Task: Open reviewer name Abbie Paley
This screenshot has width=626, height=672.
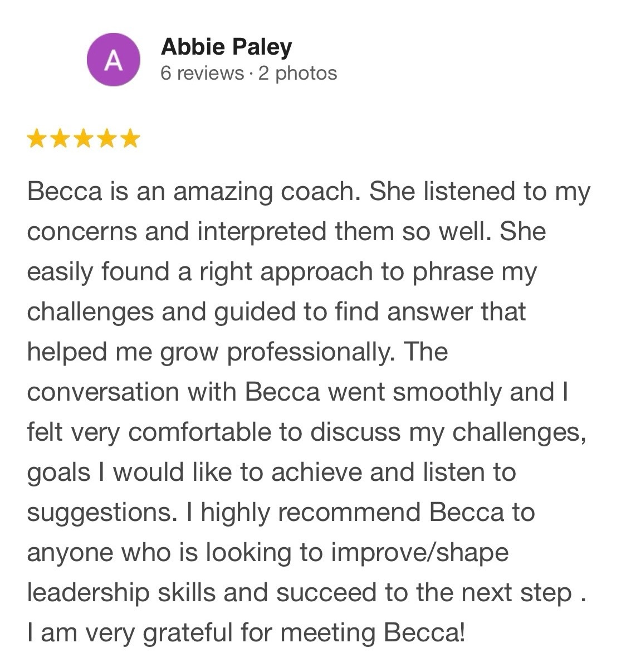Action: click(226, 47)
